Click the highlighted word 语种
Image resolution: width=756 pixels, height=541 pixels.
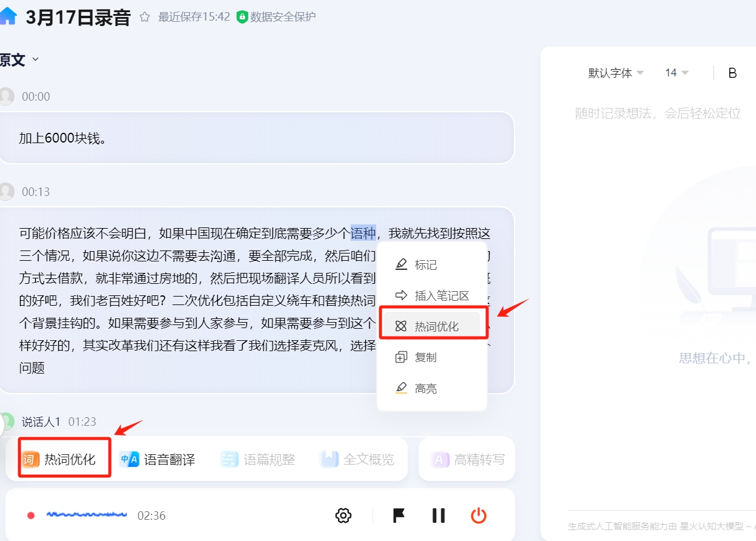tap(363, 233)
